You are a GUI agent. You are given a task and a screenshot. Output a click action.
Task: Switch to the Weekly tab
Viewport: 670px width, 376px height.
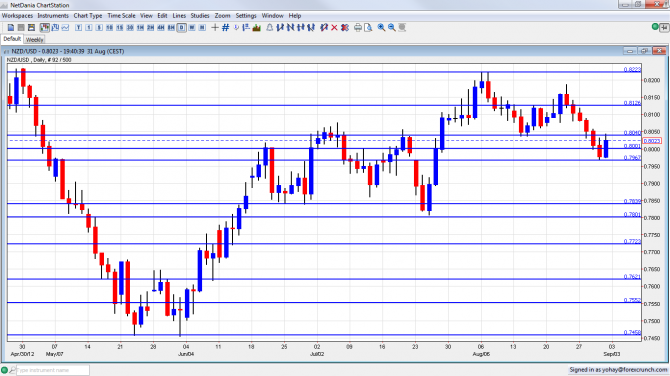coord(34,39)
